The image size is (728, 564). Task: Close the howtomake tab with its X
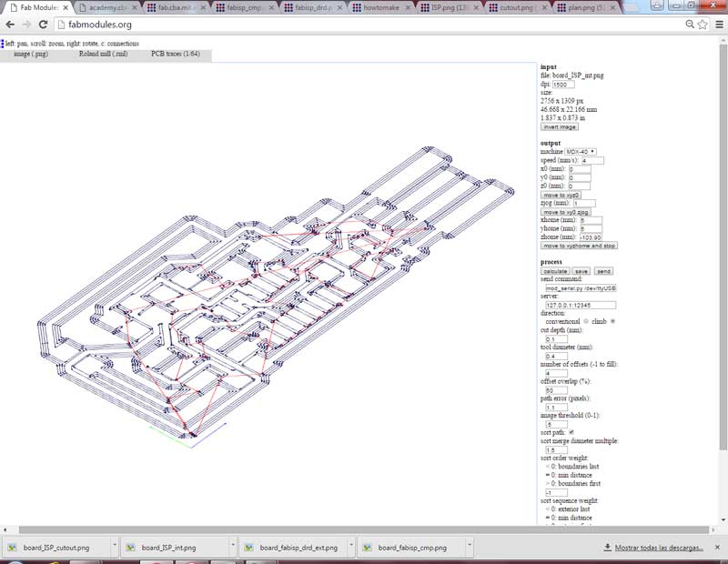tap(408, 8)
